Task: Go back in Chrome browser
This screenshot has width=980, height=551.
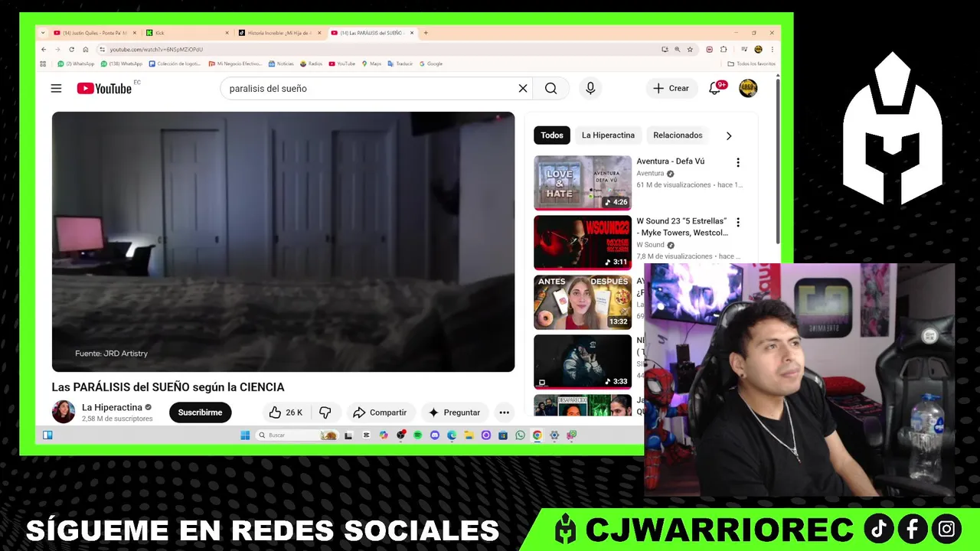Action: pyautogui.click(x=44, y=49)
